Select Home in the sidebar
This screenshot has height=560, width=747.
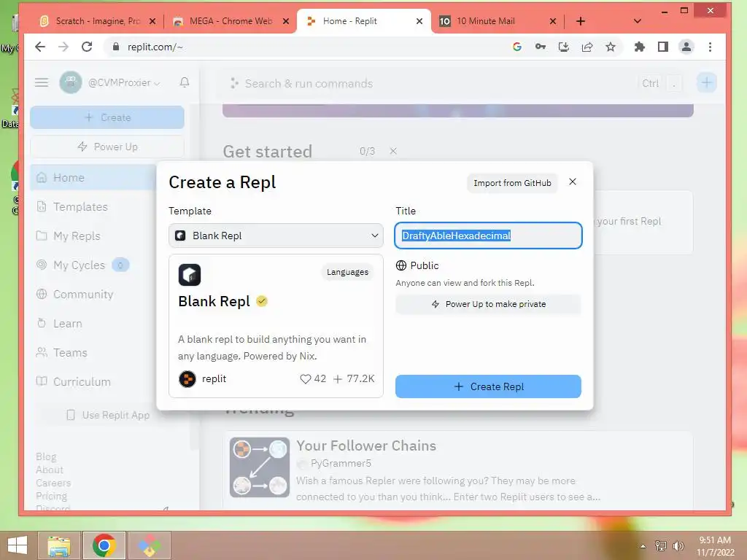click(93, 178)
